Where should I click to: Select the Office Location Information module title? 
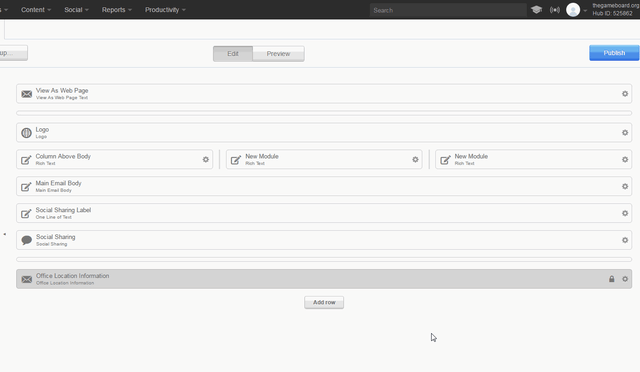[73, 276]
